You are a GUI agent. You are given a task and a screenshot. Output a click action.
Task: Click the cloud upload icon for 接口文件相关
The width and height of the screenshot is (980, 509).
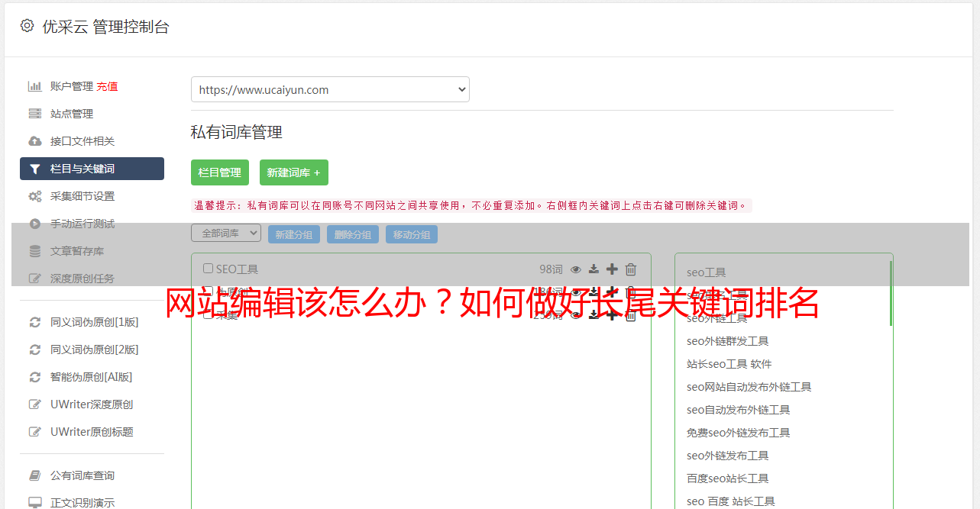coord(35,141)
